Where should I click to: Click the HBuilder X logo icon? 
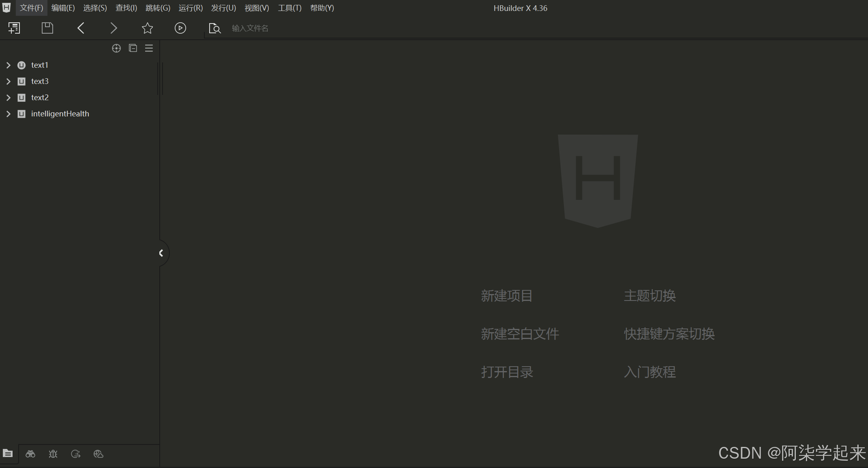point(6,7)
